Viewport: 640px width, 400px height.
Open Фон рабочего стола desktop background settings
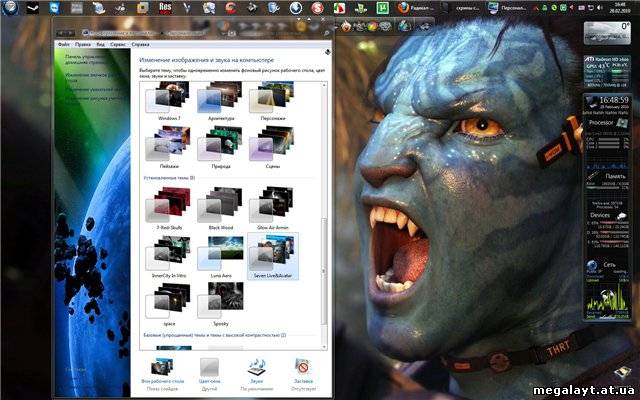[x=163, y=374]
